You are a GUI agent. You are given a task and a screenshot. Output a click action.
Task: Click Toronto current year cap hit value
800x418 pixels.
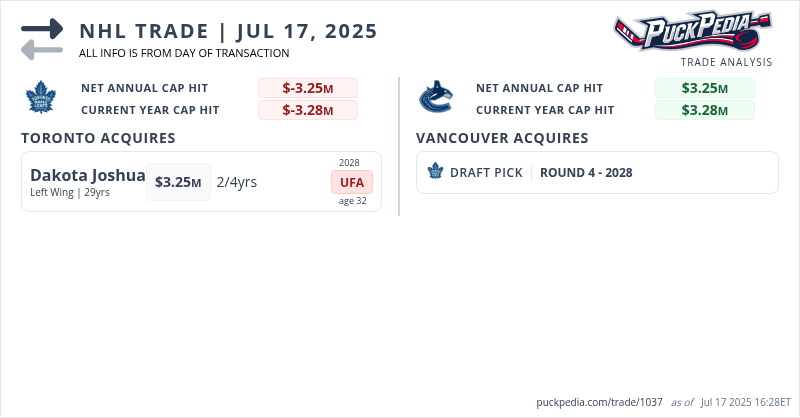click(307, 110)
